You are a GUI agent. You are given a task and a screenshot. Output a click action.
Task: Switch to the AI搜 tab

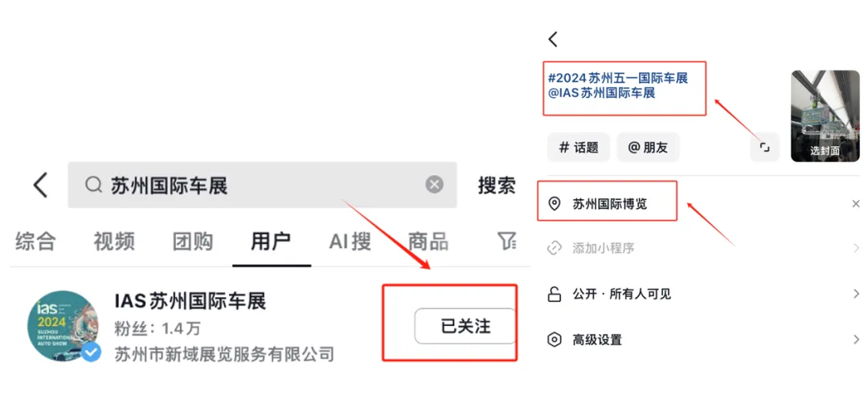click(350, 242)
